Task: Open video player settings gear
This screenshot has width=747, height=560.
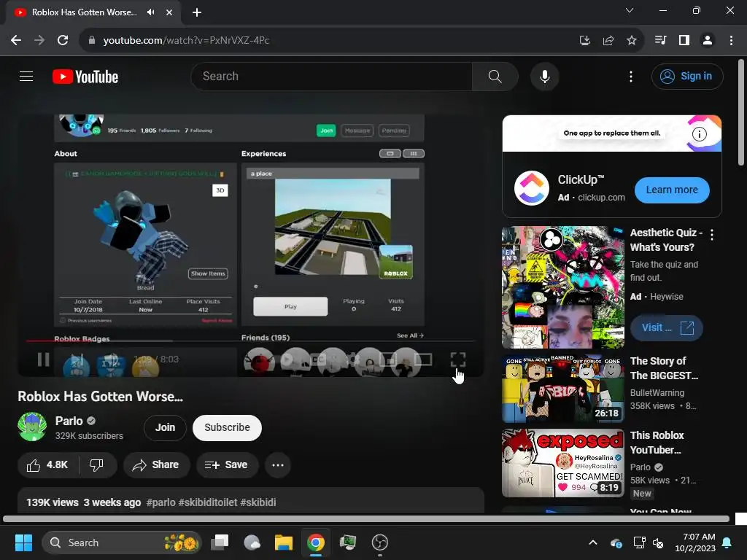Action: pyautogui.click(x=354, y=359)
